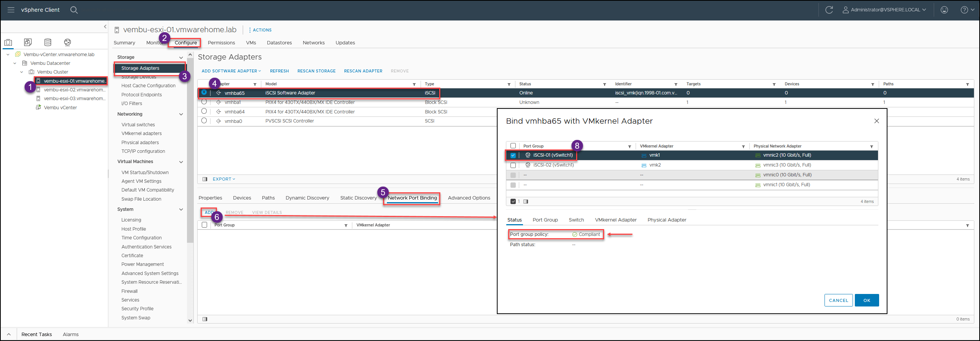Collapse the Networking settings section
The width and height of the screenshot is (980, 341).
(181, 114)
